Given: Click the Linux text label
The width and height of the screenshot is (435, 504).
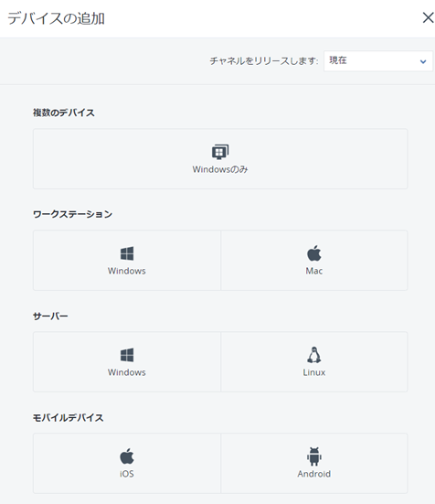Looking at the screenshot, I should [x=314, y=372].
